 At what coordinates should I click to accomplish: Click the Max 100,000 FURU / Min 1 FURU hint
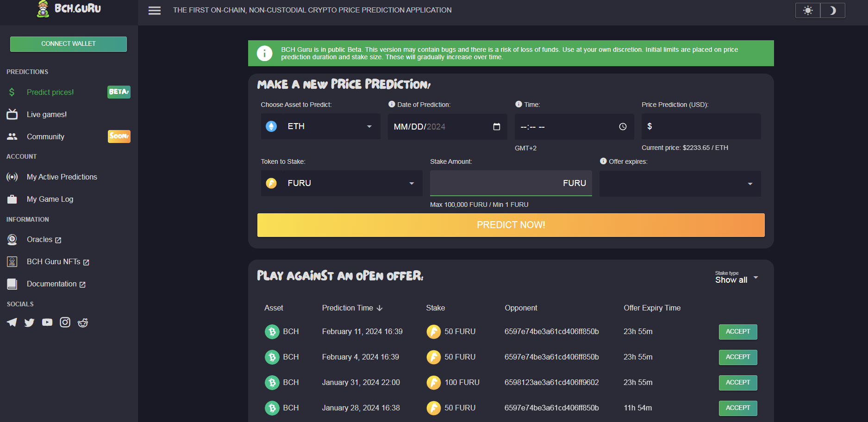coord(479,205)
